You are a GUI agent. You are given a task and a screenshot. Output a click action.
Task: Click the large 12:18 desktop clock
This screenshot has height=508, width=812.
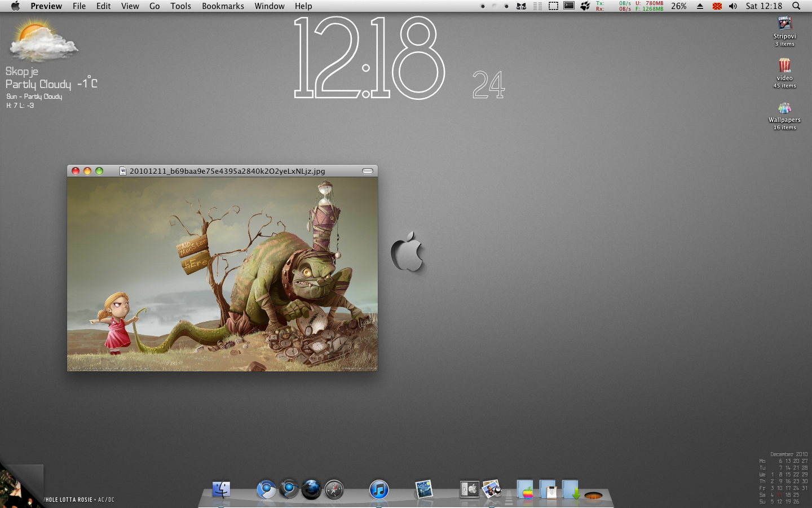click(369, 58)
